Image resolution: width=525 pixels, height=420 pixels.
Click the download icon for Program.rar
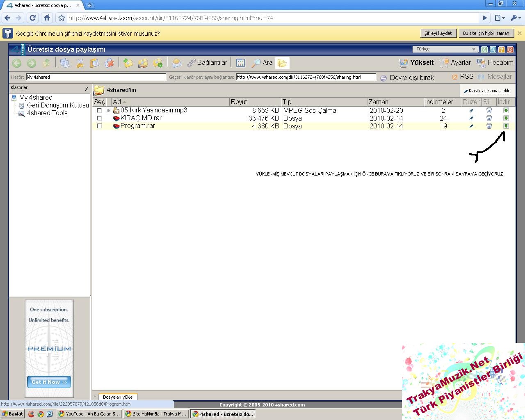click(506, 126)
